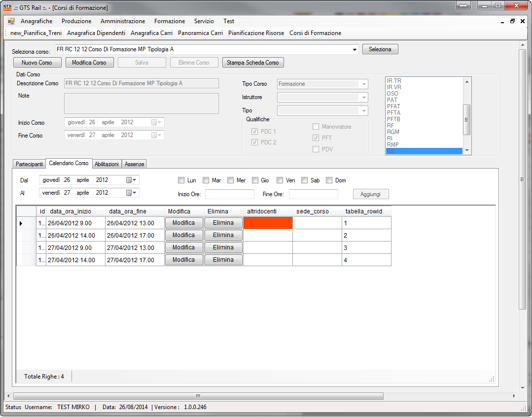The width and height of the screenshot is (532, 417).
Task: Open the Abilitazioni tab
Action: [106, 164]
